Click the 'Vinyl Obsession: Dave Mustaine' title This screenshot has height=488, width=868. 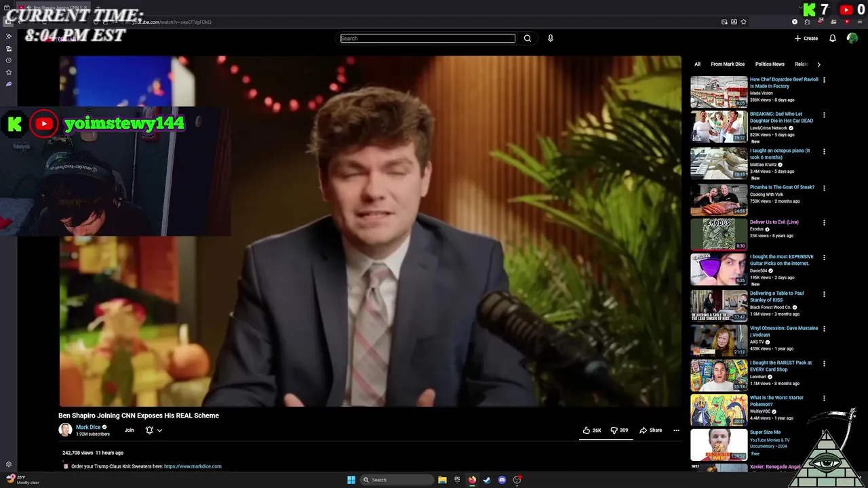pyautogui.click(x=784, y=331)
